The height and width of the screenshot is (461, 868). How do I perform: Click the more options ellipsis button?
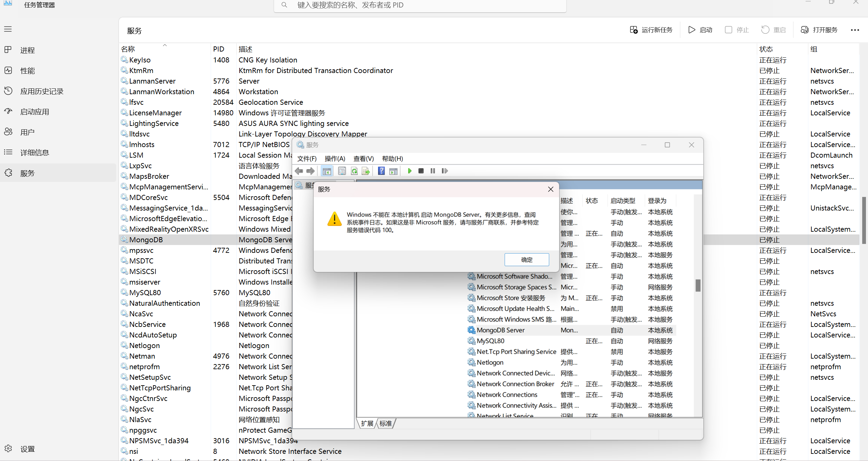[855, 30]
